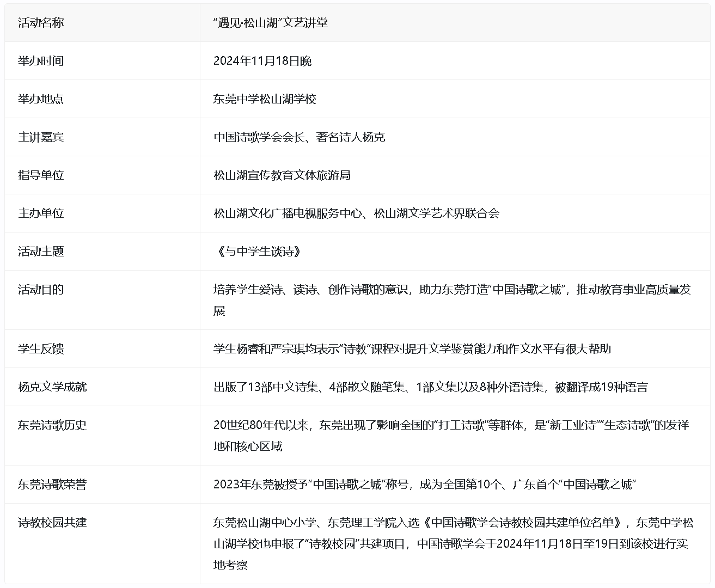This screenshot has width=715, height=588.
Task: Click the '主讲嘉宾' row label
Action: click(x=41, y=137)
